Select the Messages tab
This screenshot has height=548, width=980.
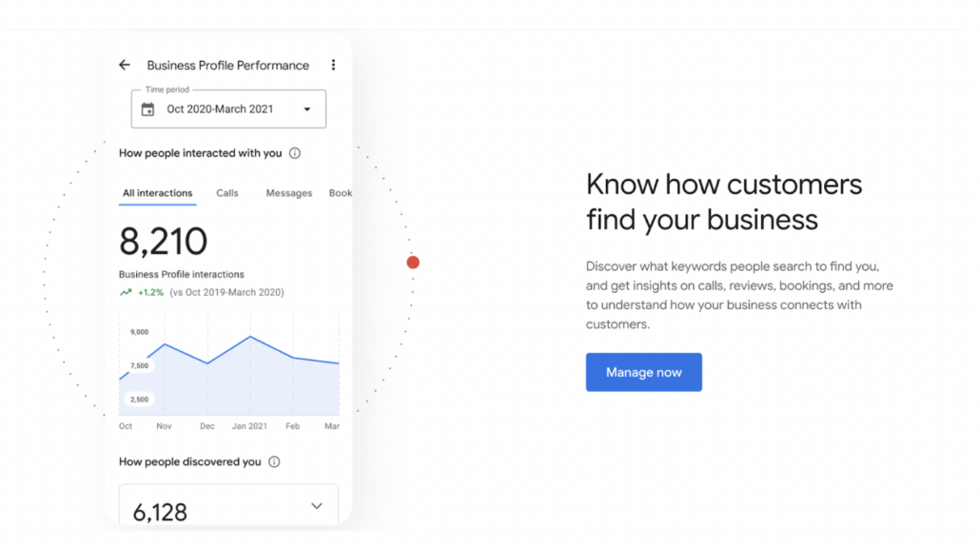(x=289, y=193)
